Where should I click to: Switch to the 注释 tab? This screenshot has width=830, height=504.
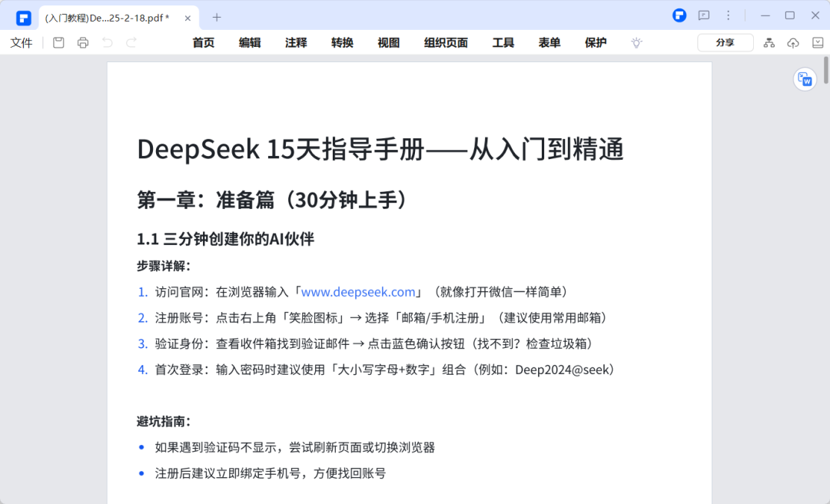(296, 43)
